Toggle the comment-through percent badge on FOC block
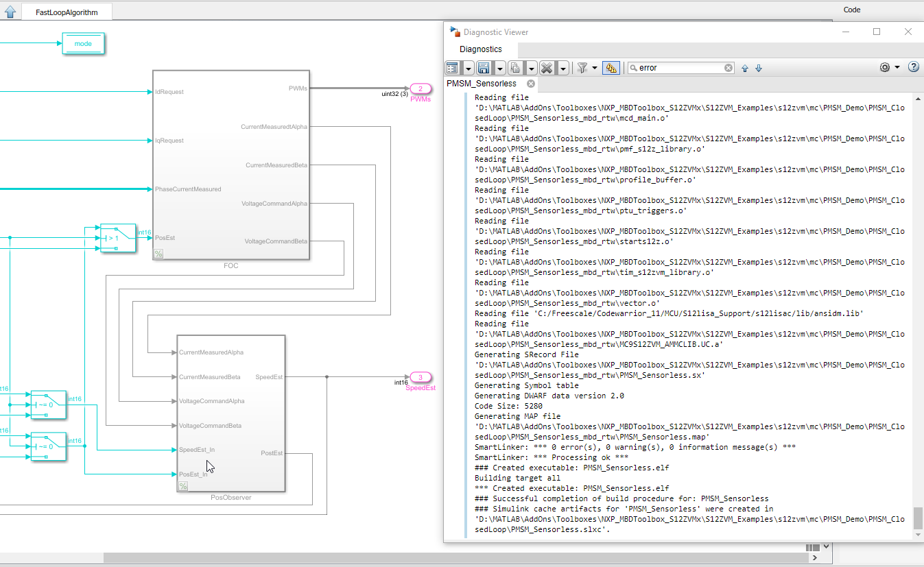This screenshot has height=567, width=924. [x=158, y=254]
